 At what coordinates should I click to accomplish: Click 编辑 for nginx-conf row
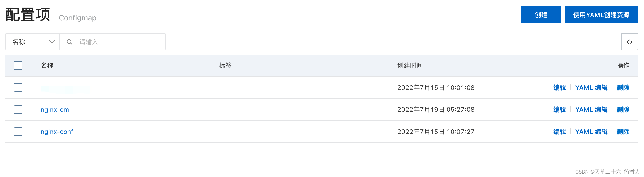tap(560, 132)
